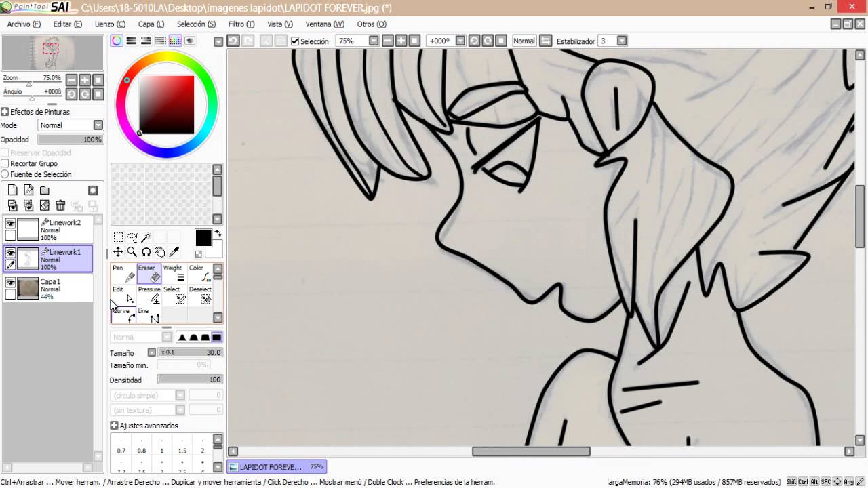The image size is (868, 488).
Task: Click the Opacidad 100% slider
Action: (x=71, y=139)
